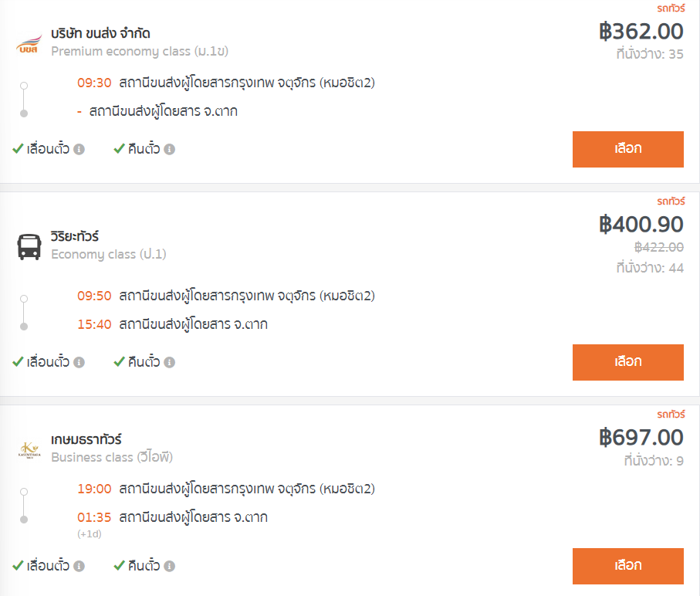The image size is (700, 596).
Task: Click the เกษมธราทัวร์ company logo
Action: [x=29, y=449]
